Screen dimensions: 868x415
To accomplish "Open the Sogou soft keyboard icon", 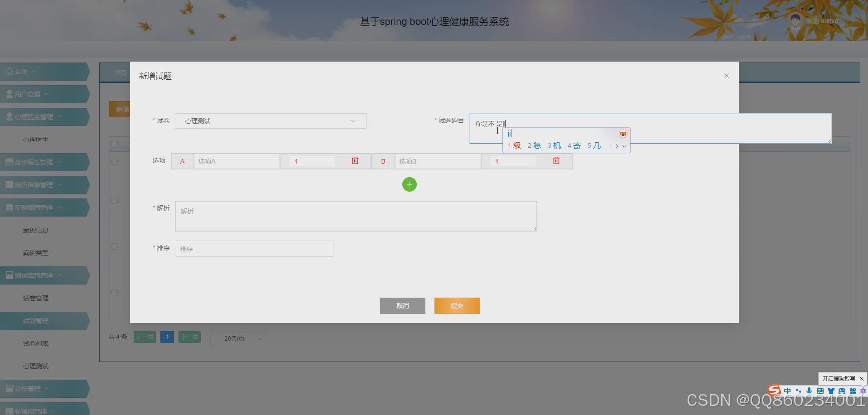I will 821,391.
